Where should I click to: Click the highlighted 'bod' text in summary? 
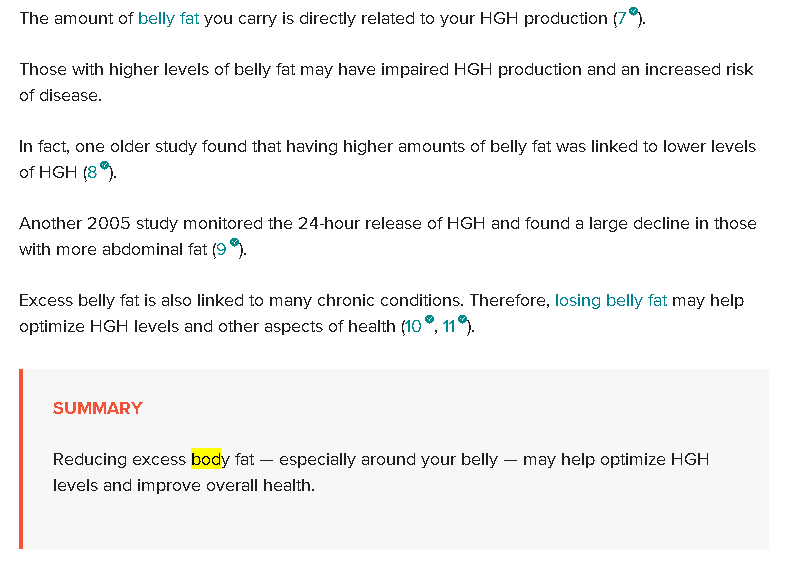point(206,459)
